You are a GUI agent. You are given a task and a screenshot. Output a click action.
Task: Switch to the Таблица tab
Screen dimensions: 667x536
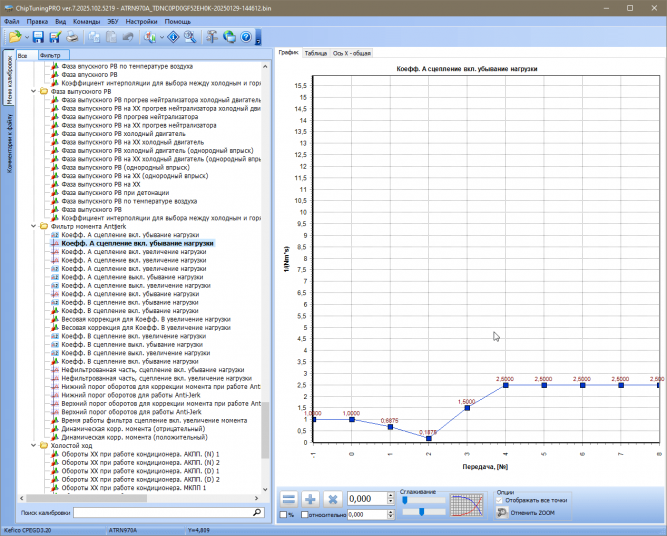pos(316,53)
